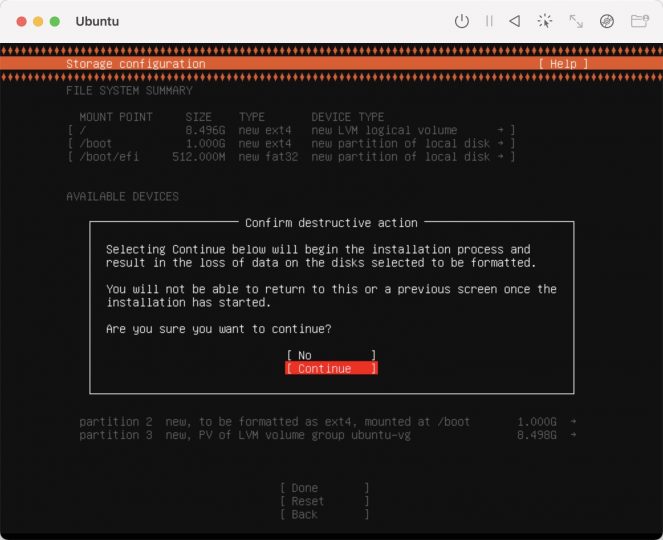Open partition 3 row arrow
Screen dimensions: 663x540
pyautogui.click(x=573, y=435)
